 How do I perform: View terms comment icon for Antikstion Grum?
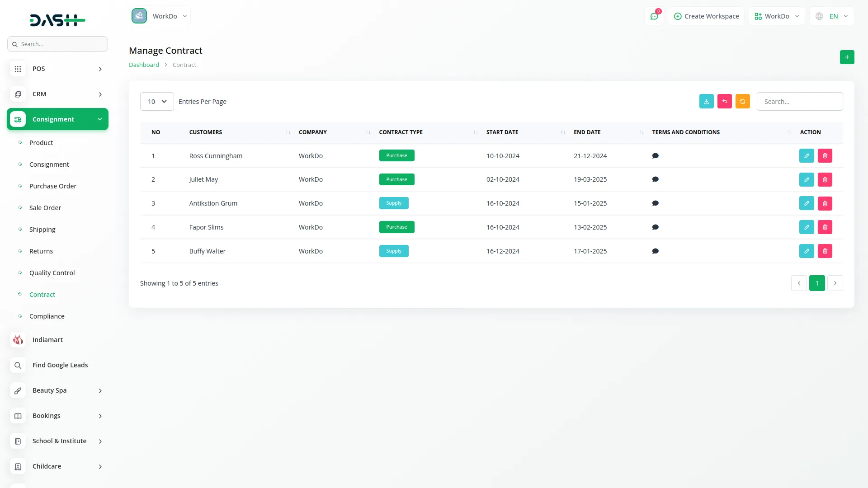pyautogui.click(x=655, y=203)
